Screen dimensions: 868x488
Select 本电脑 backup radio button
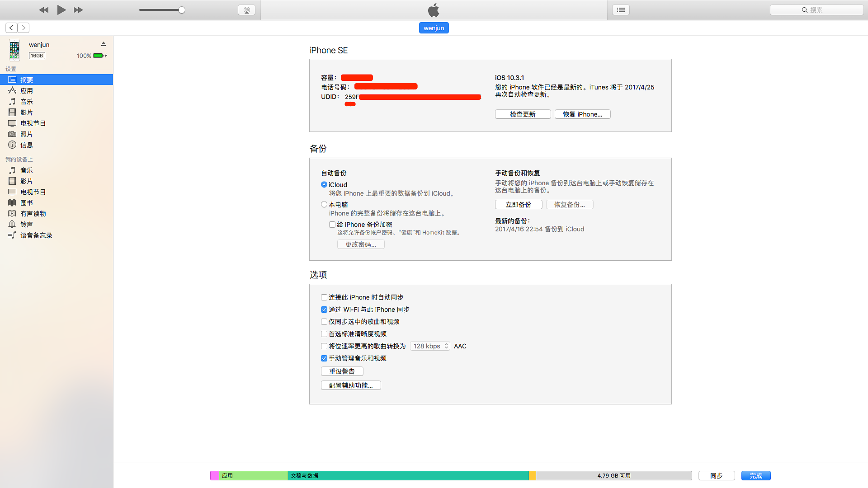[x=324, y=205]
